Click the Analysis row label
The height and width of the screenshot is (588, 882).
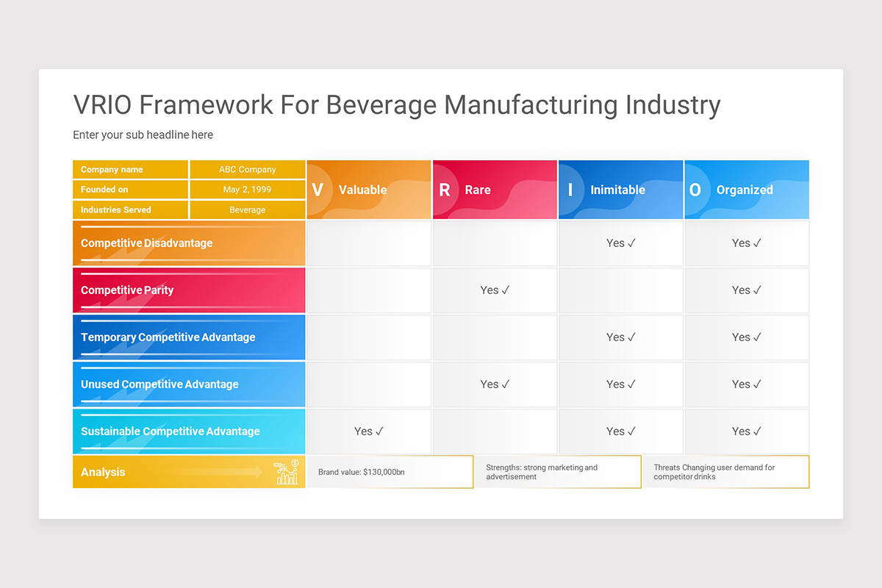click(x=103, y=472)
